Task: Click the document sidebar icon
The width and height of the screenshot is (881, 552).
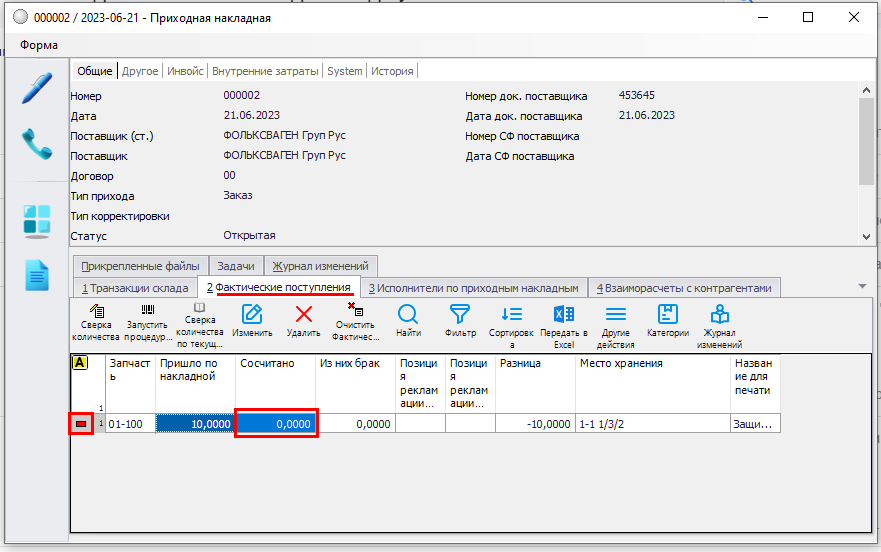Action: [37, 275]
